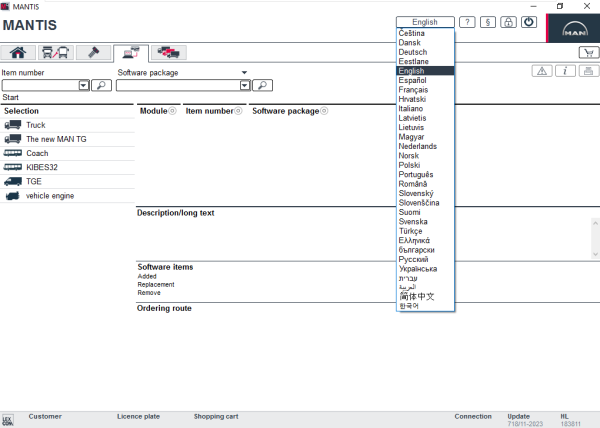Select The new MAN TG entry

(67, 139)
